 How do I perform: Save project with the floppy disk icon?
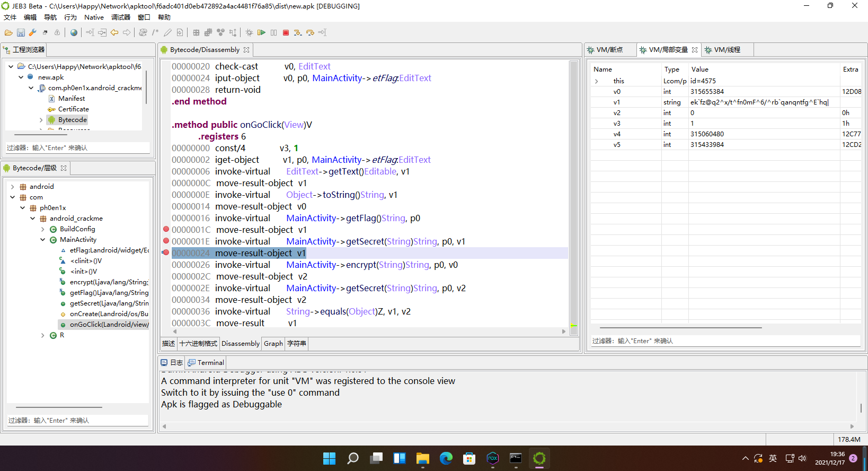coord(21,32)
